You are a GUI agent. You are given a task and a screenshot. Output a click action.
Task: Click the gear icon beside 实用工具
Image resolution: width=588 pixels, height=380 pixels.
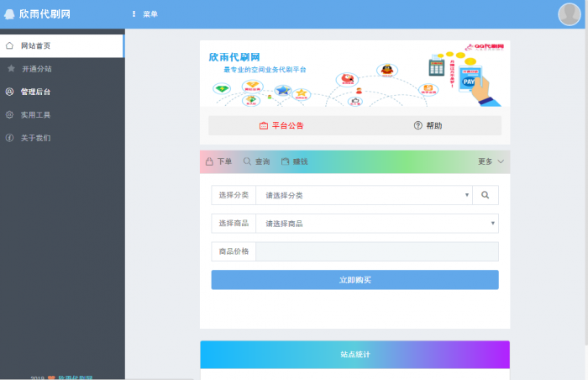[9, 114]
